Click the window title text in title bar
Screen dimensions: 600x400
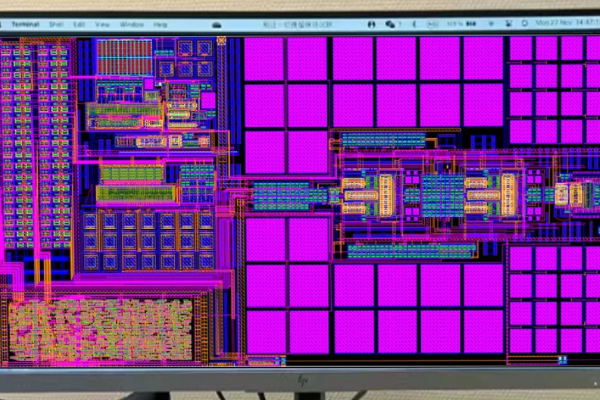(297, 24)
